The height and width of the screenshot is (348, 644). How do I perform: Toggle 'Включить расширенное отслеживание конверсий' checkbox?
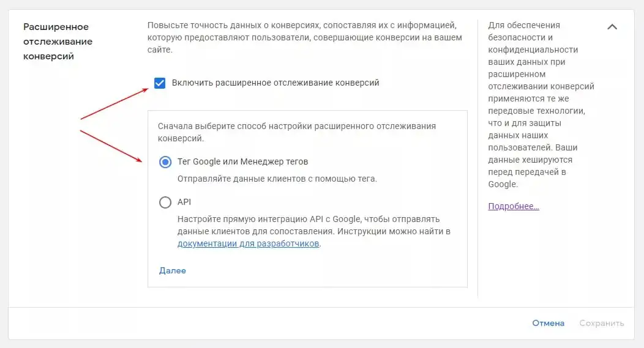pos(160,83)
